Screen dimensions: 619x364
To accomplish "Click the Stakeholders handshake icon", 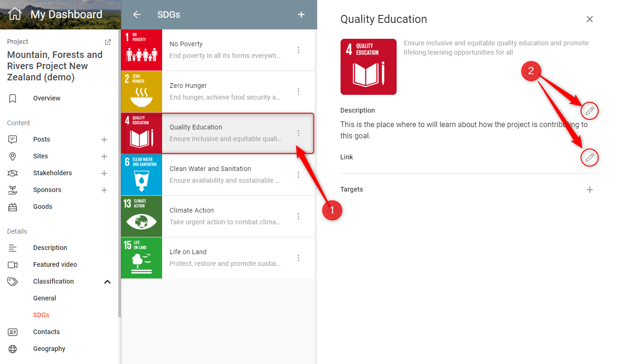I will coord(13,173).
